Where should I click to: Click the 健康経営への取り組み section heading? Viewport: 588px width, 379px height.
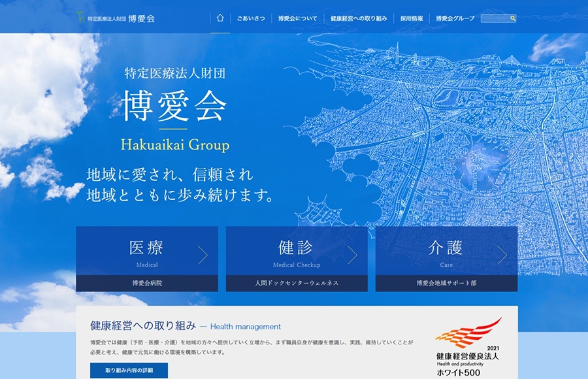143,325
